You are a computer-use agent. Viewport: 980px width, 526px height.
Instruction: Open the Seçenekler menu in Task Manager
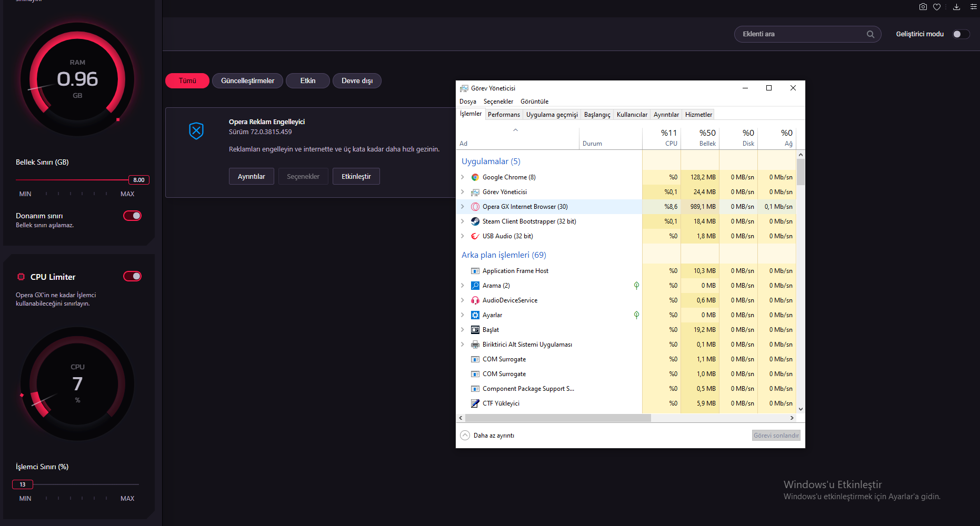click(x=498, y=102)
